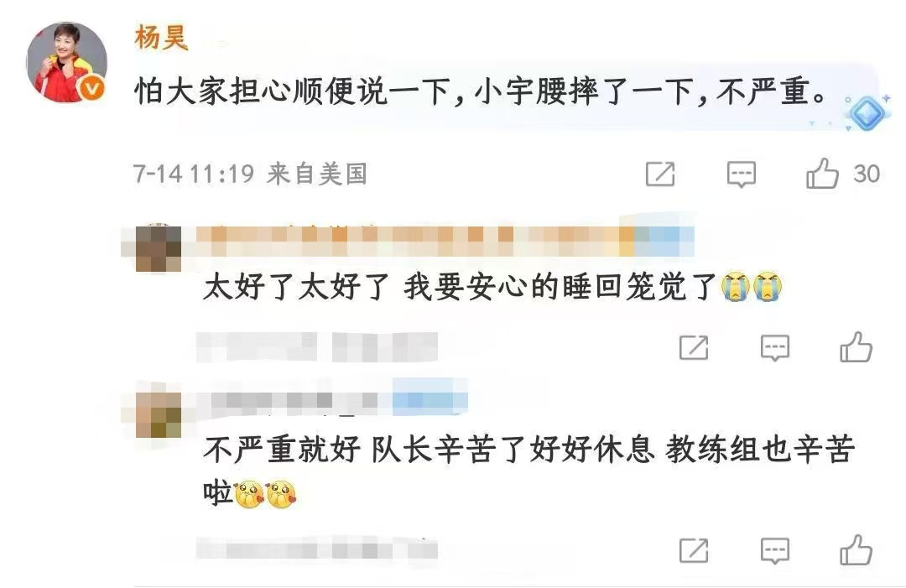Open 杨昊's profile avatar
906x588 pixels.
(67, 62)
